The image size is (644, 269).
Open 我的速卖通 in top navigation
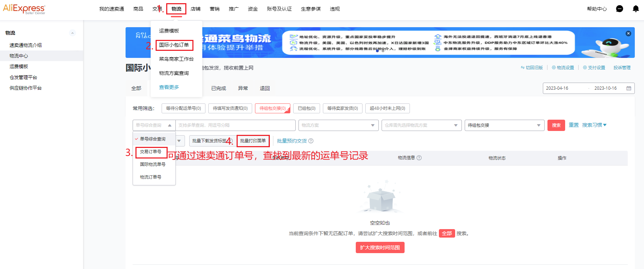point(111,9)
